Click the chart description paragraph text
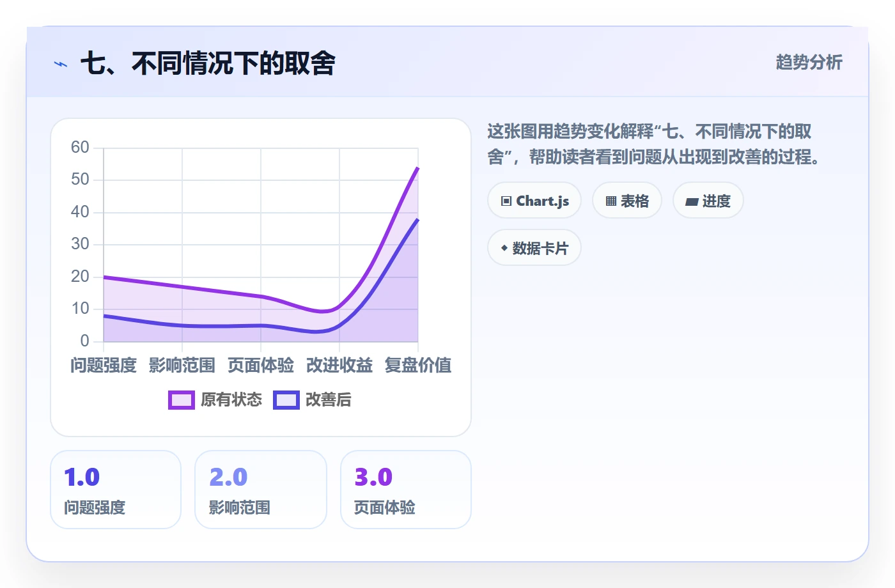 coord(655,144)
